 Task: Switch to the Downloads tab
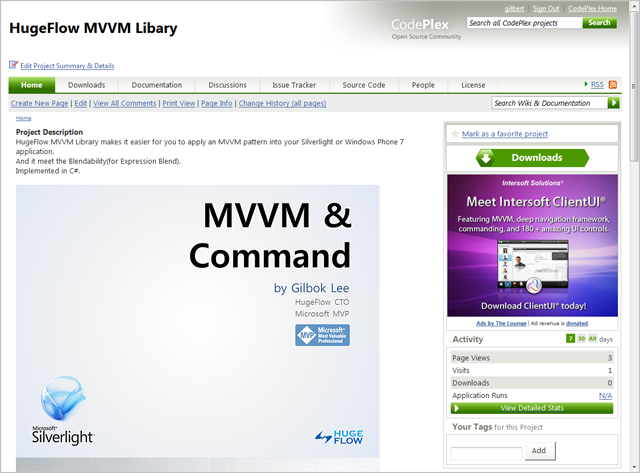click(87, 85)
